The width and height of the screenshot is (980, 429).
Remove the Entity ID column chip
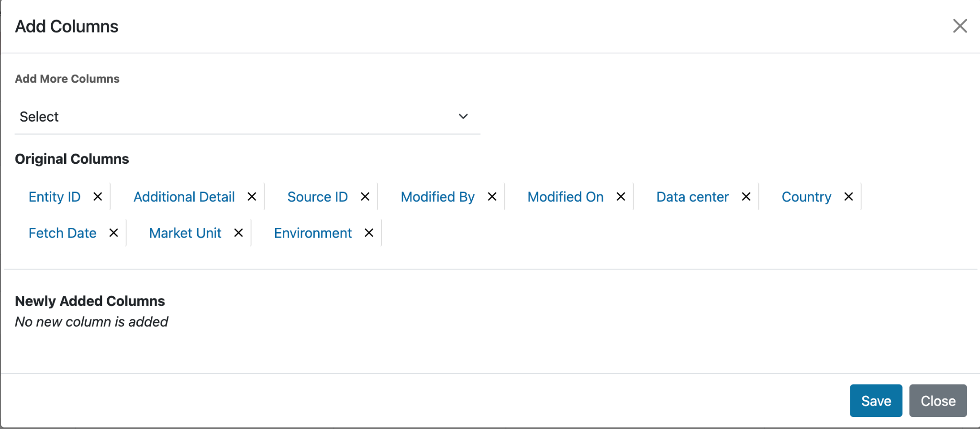[x=98, y=197]
